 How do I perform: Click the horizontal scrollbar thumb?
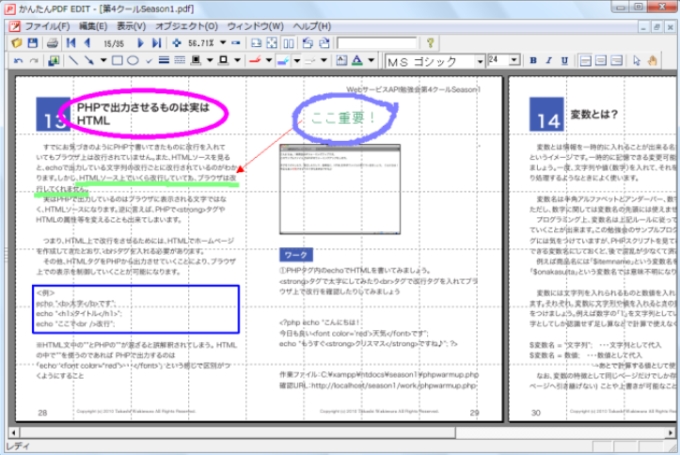pyautogui.click(x=238, y=432)
